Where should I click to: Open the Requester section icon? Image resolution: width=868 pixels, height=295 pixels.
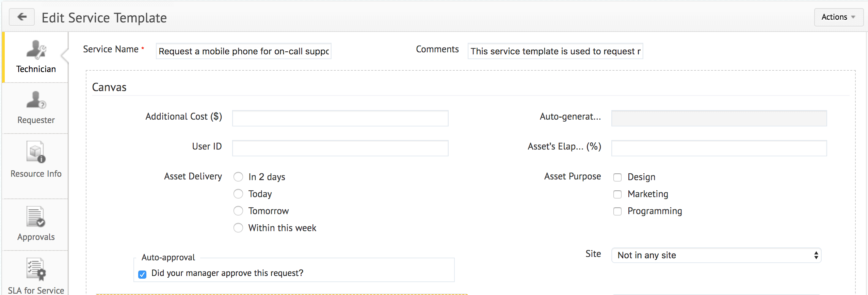(36, 100)
